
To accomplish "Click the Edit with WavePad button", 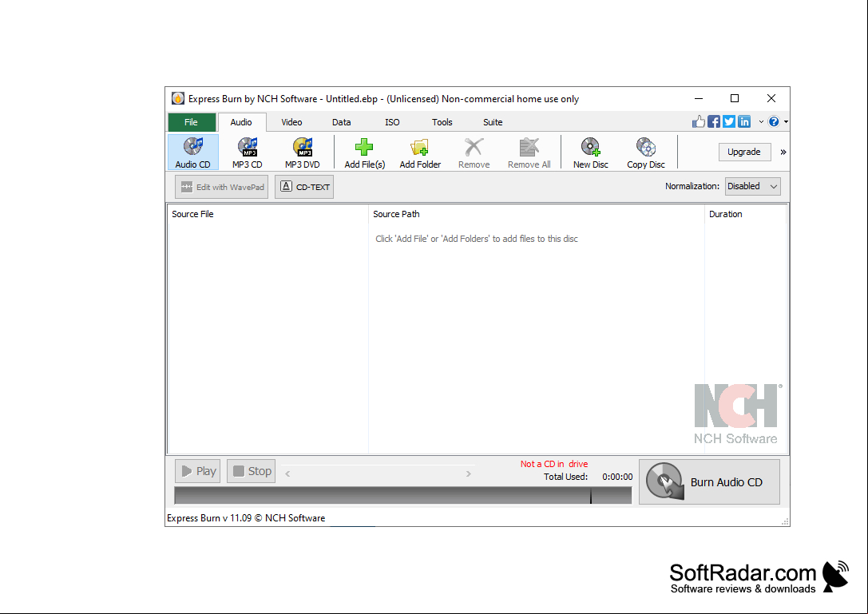I will click(x=221, y=187).
